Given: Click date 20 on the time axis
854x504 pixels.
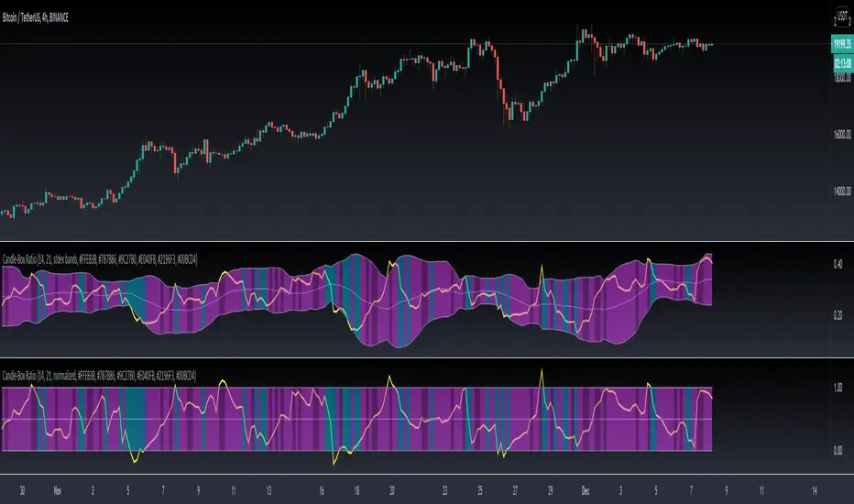Looking at the screenshot, I should click(392, 491).
